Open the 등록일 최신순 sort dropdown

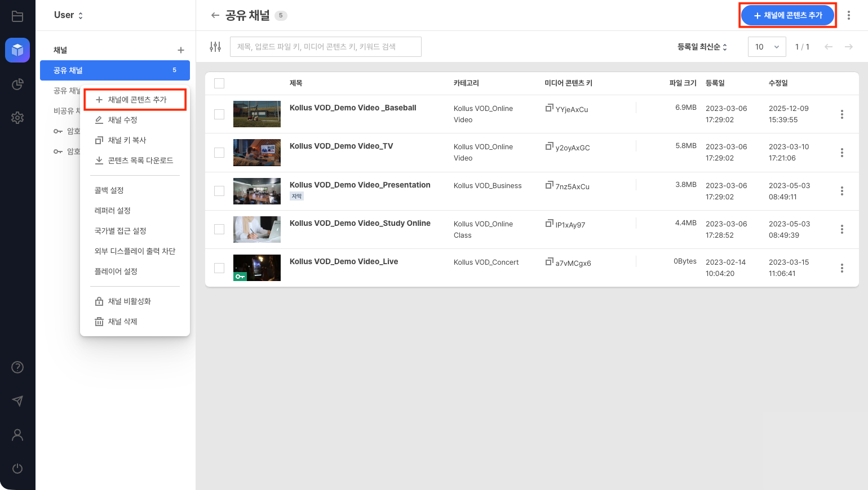coord(702,47)
